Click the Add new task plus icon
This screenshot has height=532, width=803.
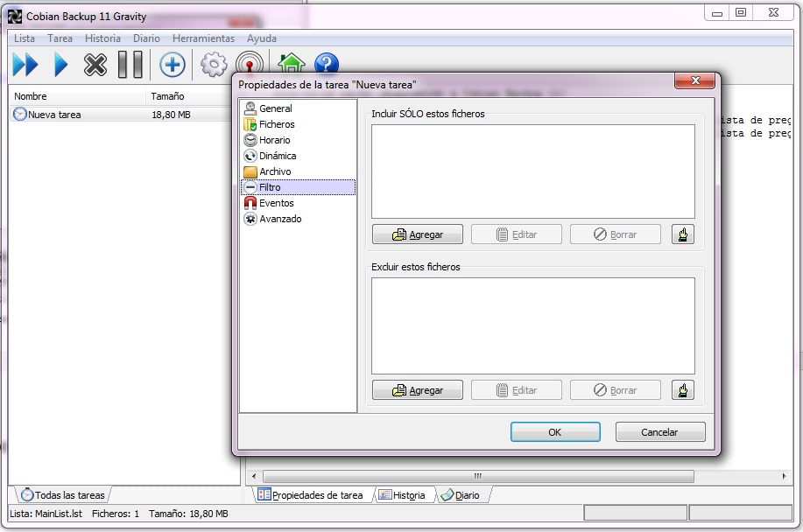click(173, 65)
